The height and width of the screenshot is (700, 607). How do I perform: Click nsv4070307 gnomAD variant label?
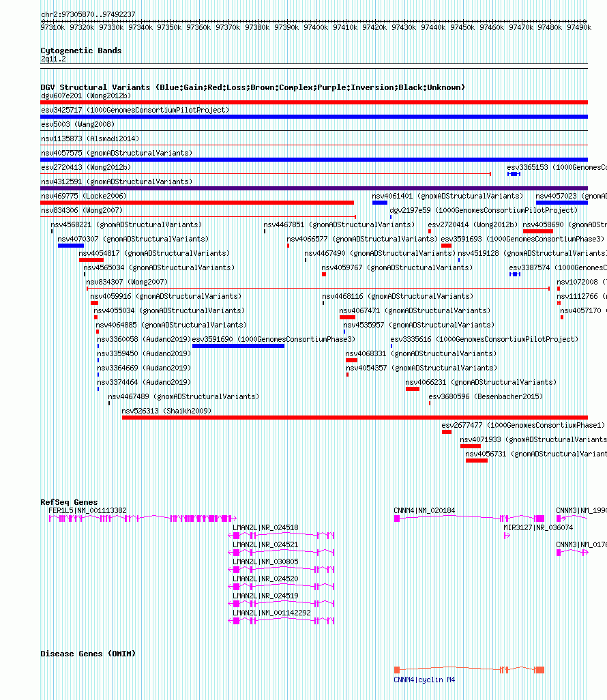coord(133,238)
